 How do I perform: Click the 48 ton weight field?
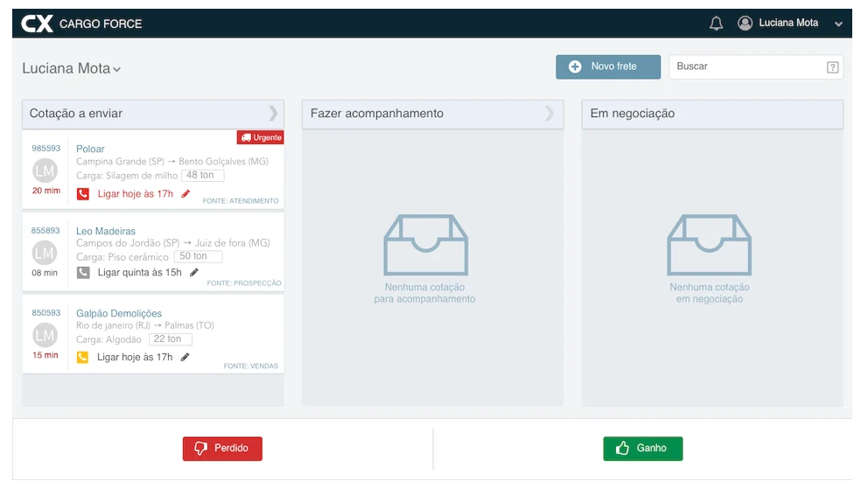(x=203, y=176)
